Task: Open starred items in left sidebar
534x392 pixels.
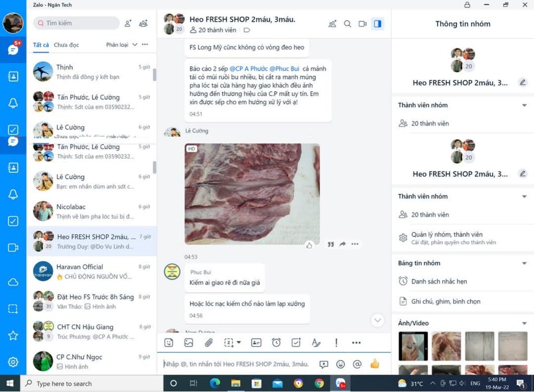Action: click(x=13, y=336)
